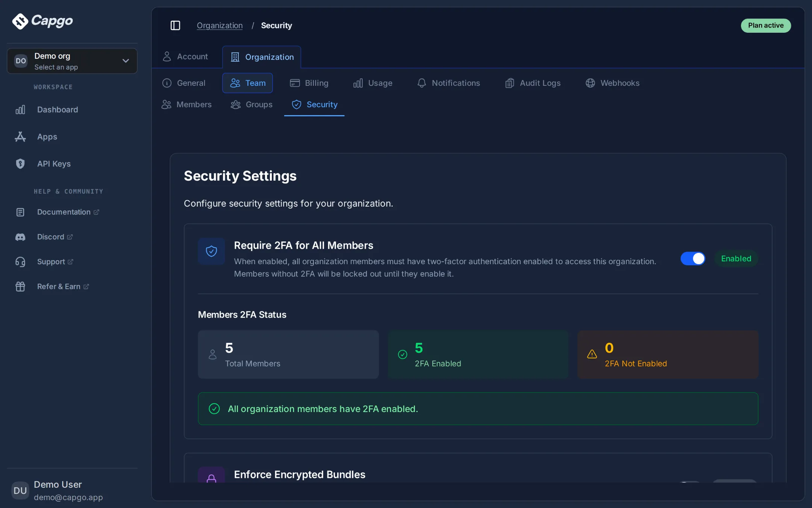The image size is (812, 508).
Task: Open the Dashboard link
Action: pos(58,110)
